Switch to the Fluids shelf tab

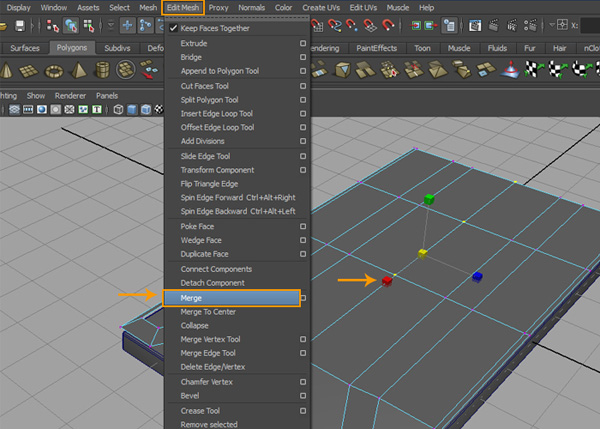pyautogui.click(x=497, y=48)
